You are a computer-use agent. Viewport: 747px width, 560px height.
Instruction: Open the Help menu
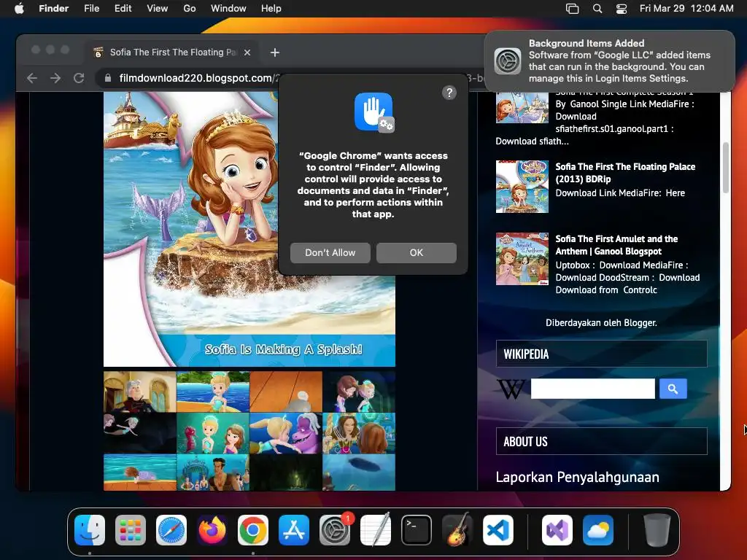(x=271, y=8)
